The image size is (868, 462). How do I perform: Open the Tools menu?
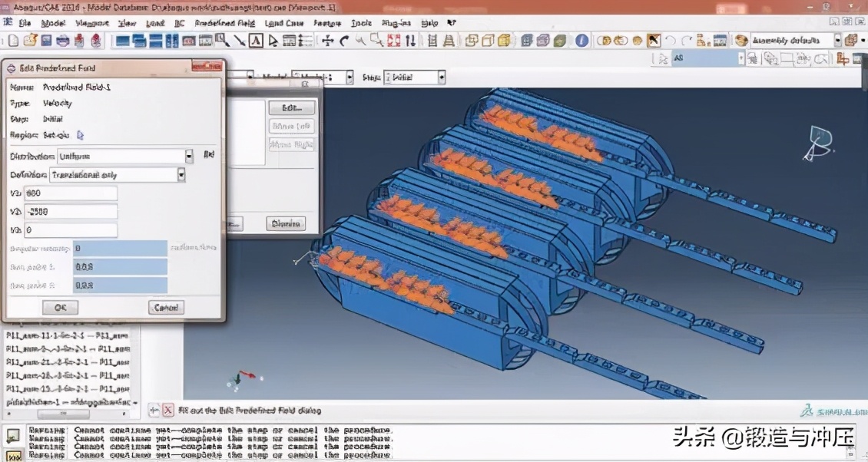click(362, 23)
